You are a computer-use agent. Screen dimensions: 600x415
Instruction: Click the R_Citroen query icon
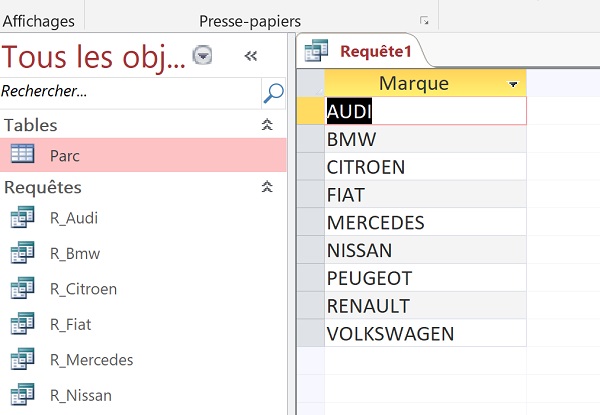23,288
